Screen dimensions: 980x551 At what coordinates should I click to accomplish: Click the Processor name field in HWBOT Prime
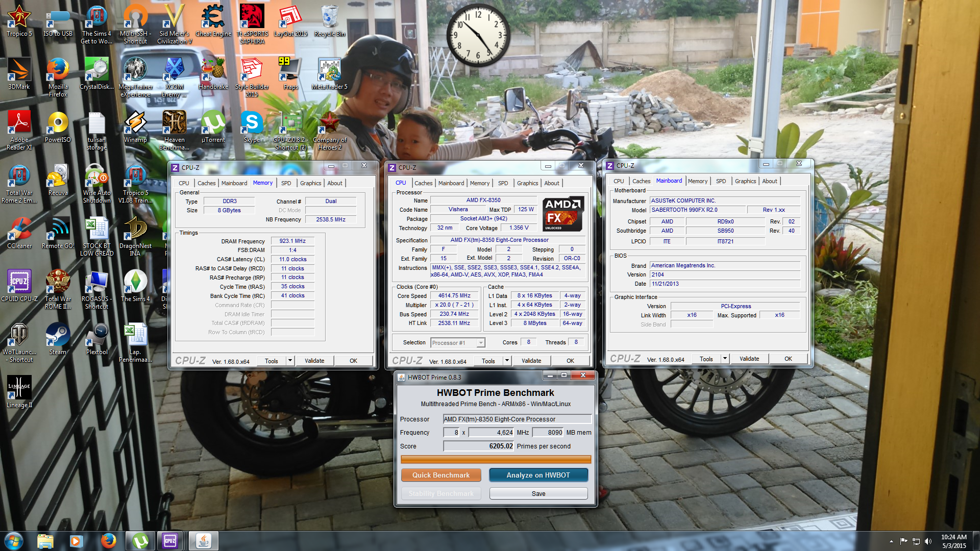point(517,419)
